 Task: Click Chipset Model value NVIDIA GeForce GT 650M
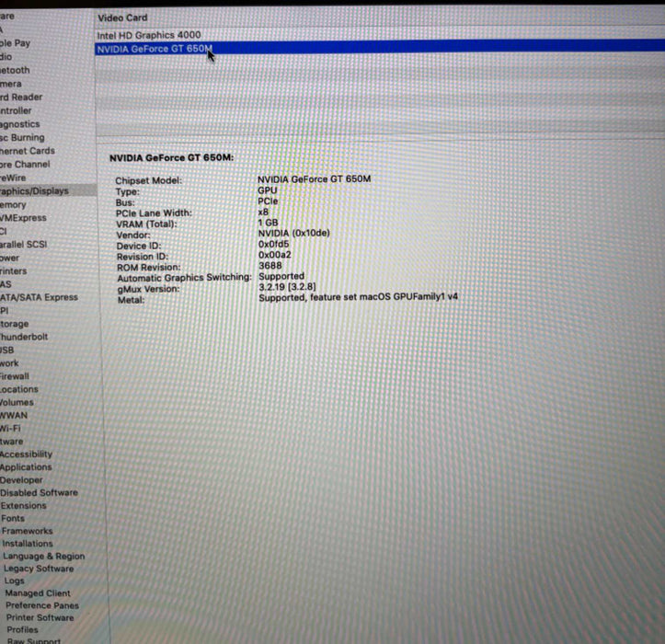[x=315, y=179]
